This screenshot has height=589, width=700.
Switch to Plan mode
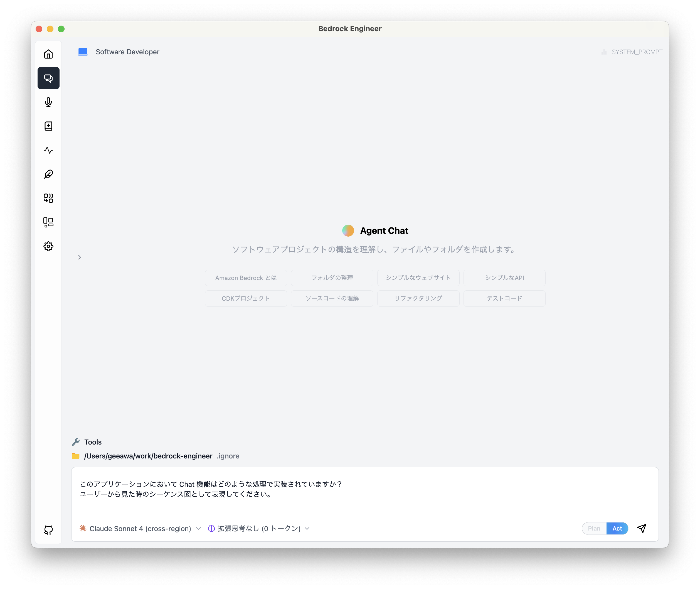point(594,528)
